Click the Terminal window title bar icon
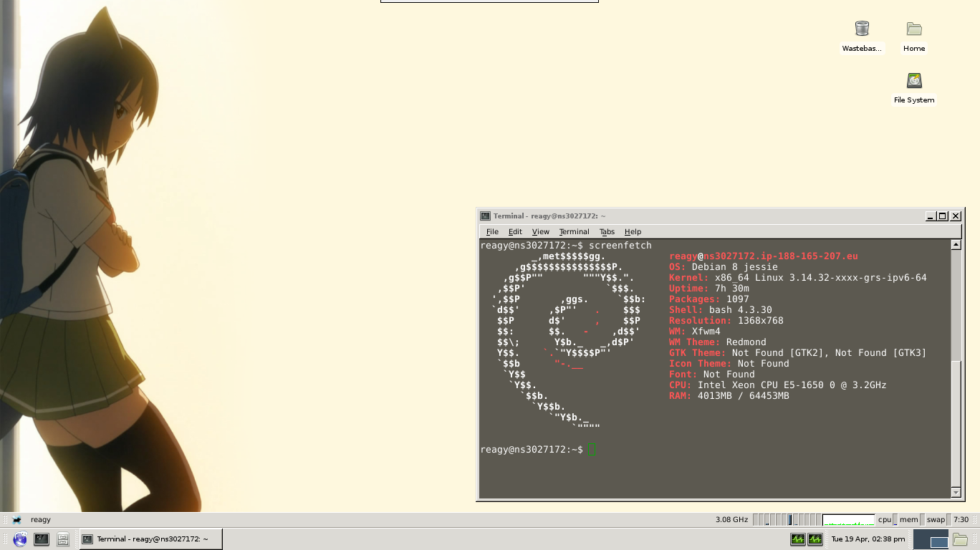The width and height of the screenshot is (980, 550). click(x=485, y=216)
